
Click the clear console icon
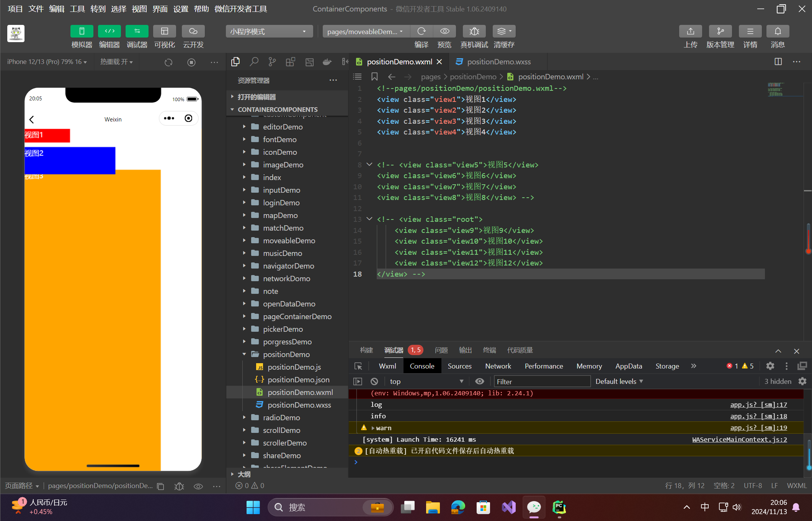374,381
